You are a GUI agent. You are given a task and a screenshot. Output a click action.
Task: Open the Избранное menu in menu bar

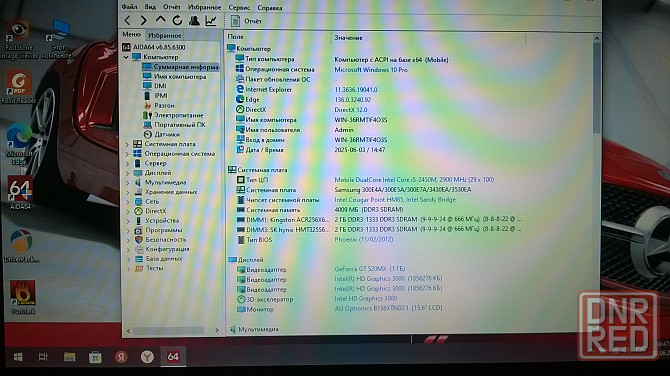point(205,7)
